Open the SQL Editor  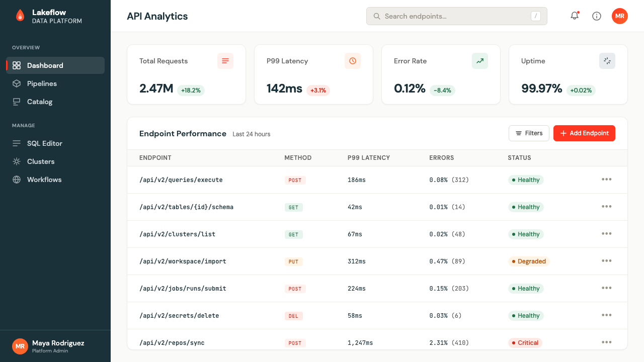click(55, 143)
